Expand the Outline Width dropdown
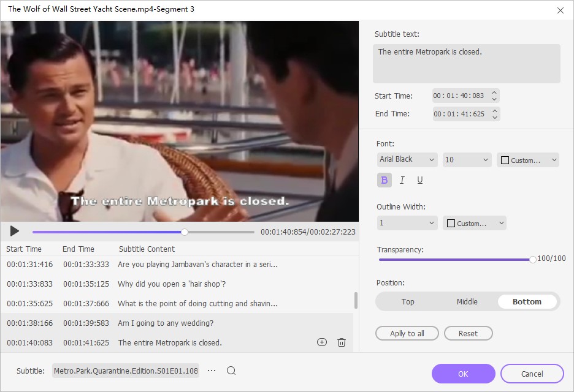Screen dimensions: 574x392 pyautogui.click(x=407, y=223)
